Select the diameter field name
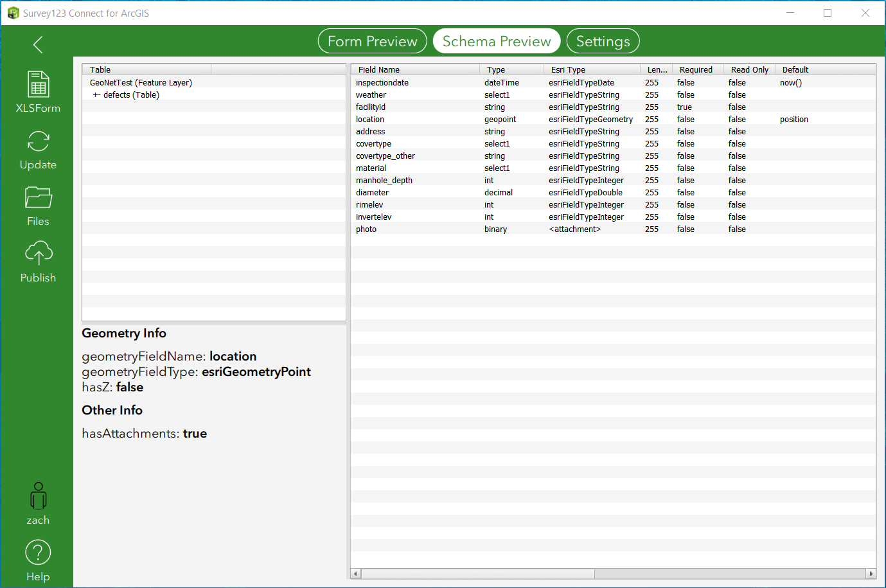The width and height of the screenshot is (886, 588). [372, 192]
